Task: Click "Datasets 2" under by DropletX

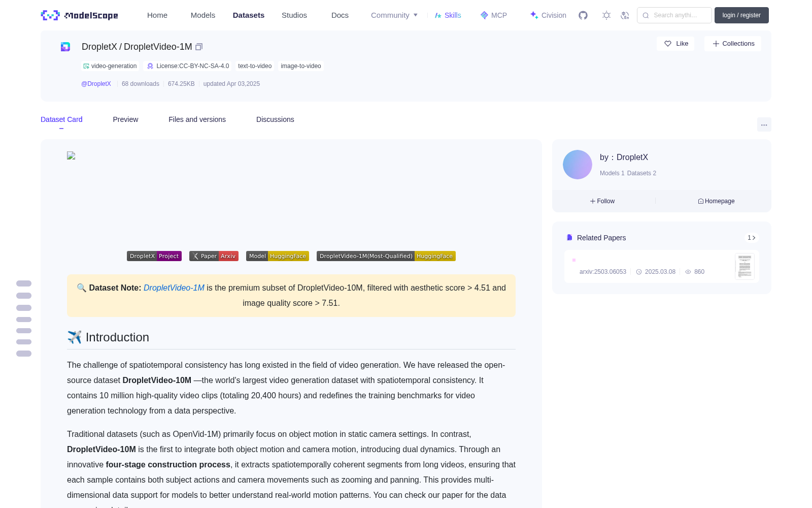Action: [641, 173]
